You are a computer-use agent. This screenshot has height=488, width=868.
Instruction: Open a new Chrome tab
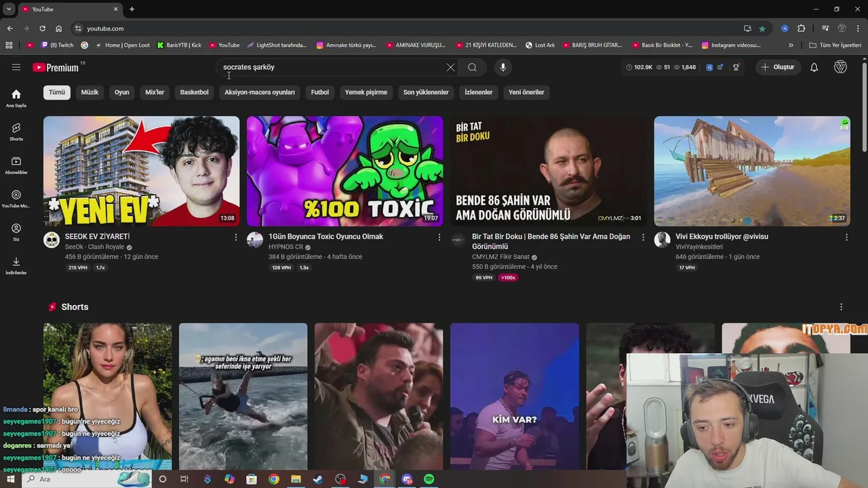pos(132,9)
